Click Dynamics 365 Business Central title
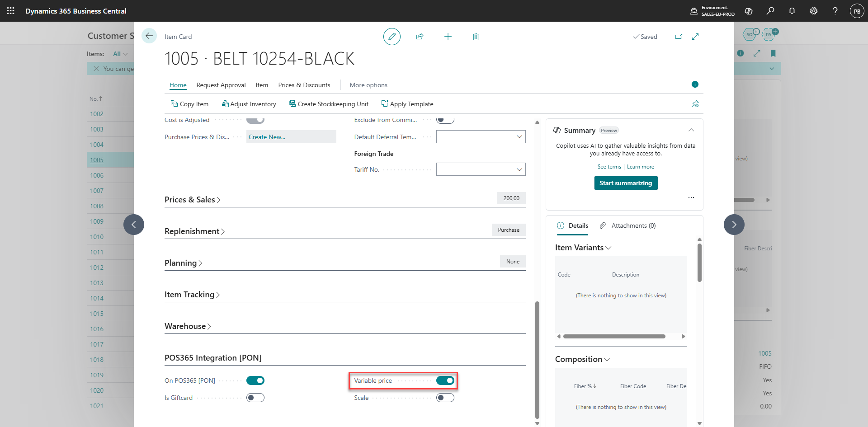This screenshot has width=868, height=427. click(x=76, y=11)
